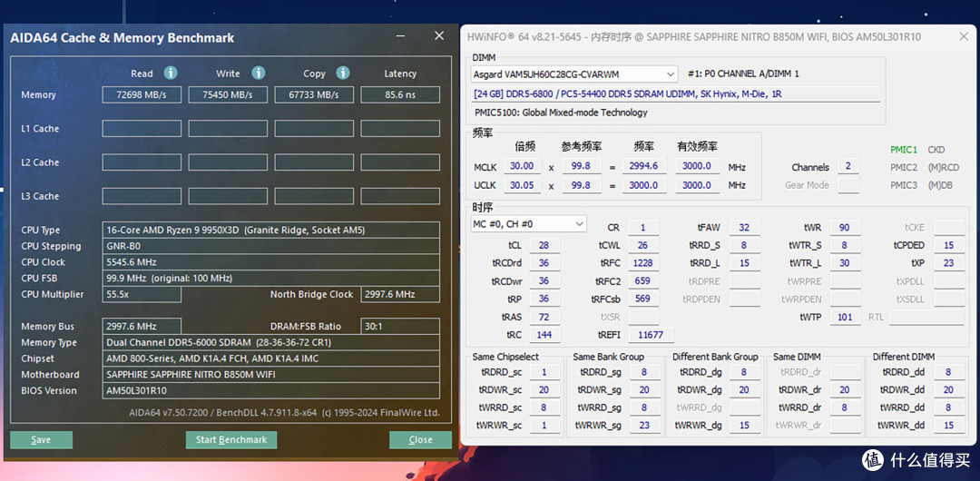Image resolution: width=980 pixels, height=481 pixels.
Task: Click the Save button in AIDA64
Action: (x=41, y=440)
